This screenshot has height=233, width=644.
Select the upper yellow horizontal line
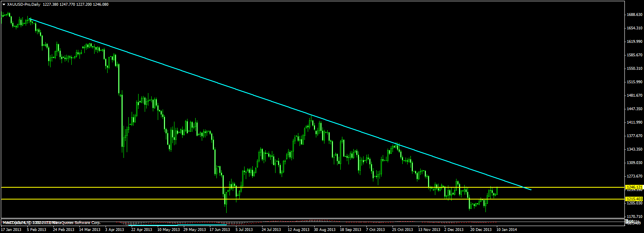312,187
